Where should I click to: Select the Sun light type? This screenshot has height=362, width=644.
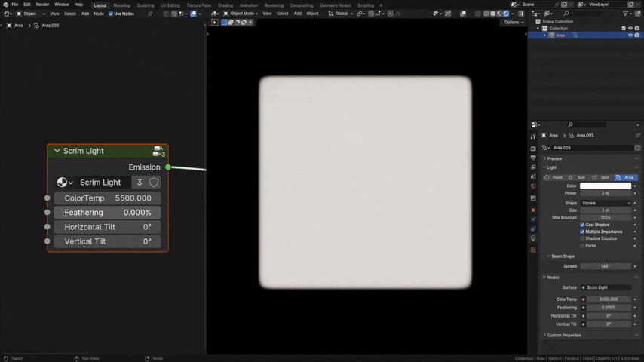(x=578, y=177)
